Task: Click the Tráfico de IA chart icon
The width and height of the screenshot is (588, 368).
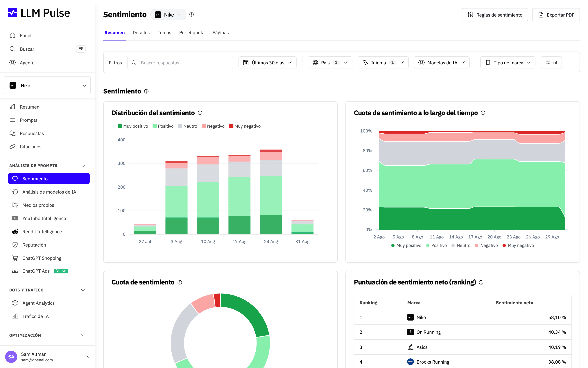Action: click(x=15, y=316)
